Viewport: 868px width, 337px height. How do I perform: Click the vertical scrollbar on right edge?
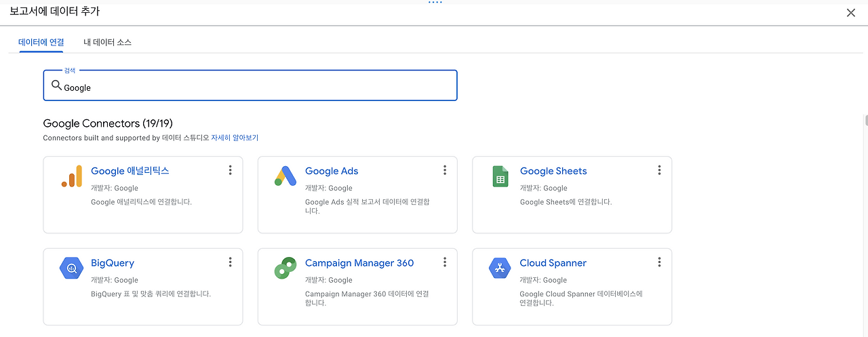click(x=865, y=121)
